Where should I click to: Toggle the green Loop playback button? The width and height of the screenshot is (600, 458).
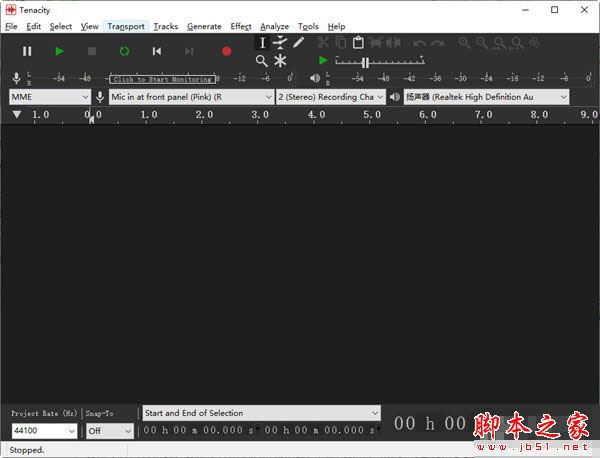(x=124, y=51)
